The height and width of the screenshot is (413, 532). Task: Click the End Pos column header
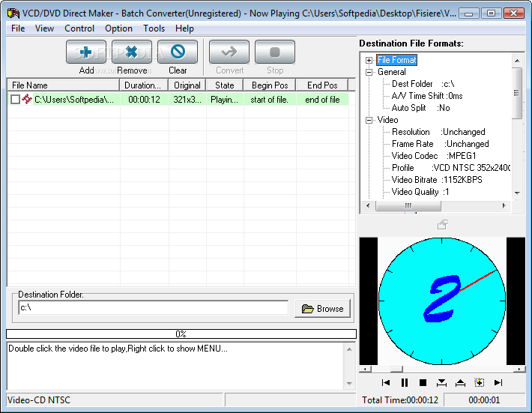322,85
